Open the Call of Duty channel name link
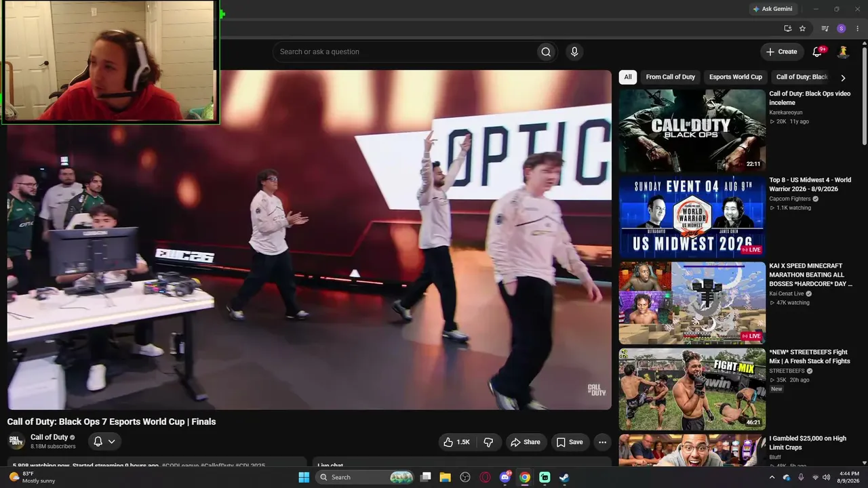This screenshot has height=488, width=868. tap(50, 437)
